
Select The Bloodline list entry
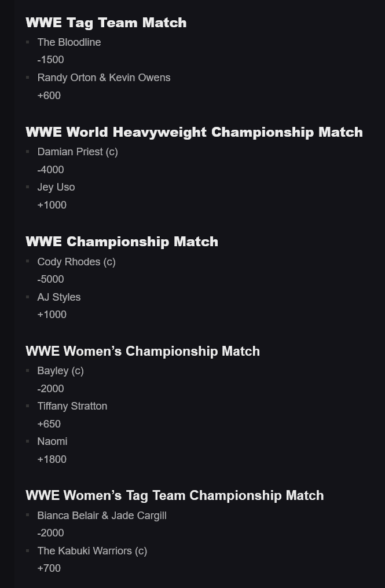[69, 42]
